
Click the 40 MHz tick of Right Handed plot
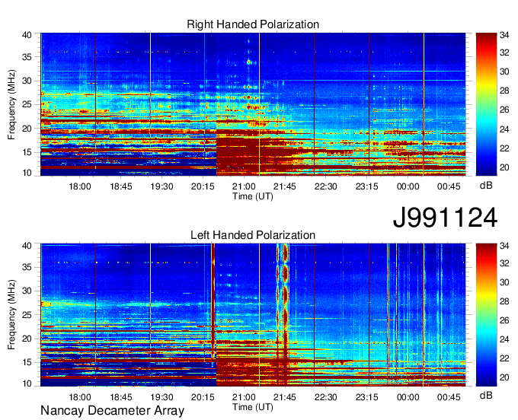coord(27,35)
